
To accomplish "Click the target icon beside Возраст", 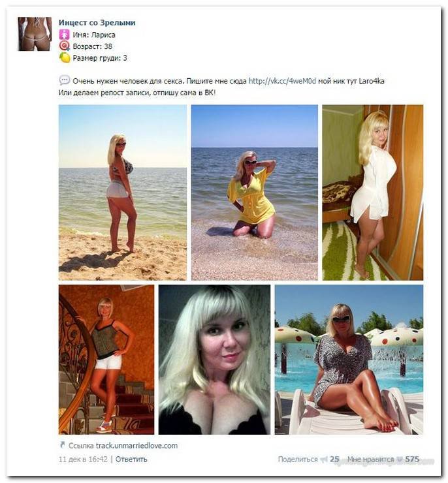I will pos(65,46).
